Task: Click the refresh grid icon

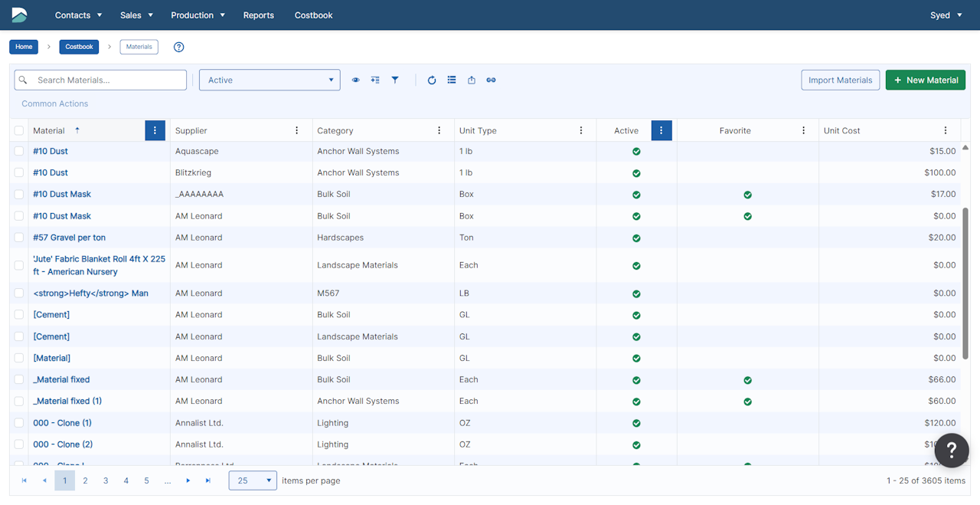Action: pyautogui.click(x=432, y=80)
